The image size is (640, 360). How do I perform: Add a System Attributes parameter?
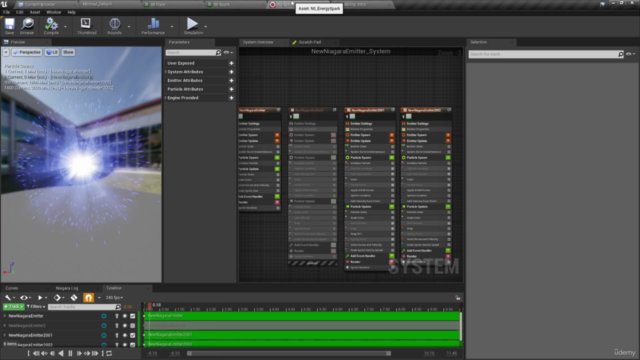231,72
